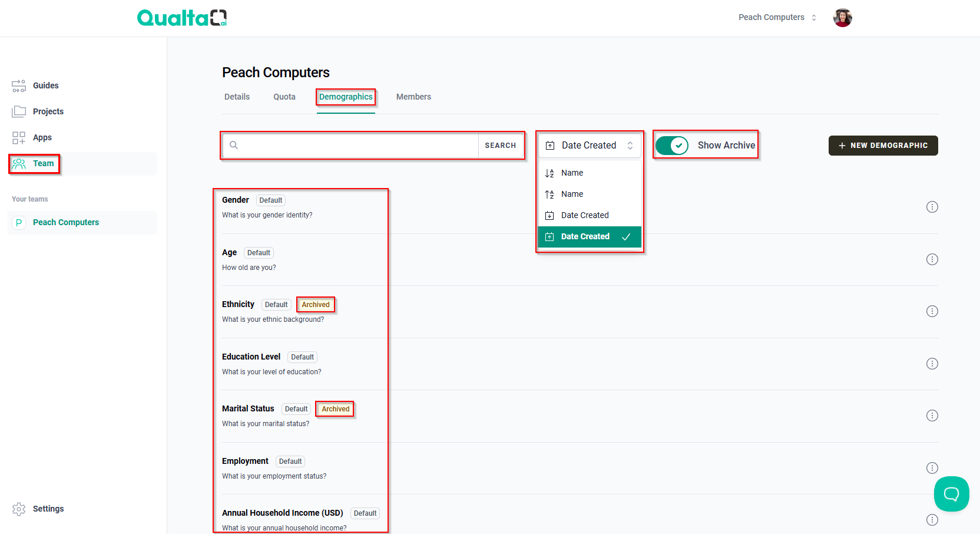Open the Date Created sort dropdown

tap(590, 146)
